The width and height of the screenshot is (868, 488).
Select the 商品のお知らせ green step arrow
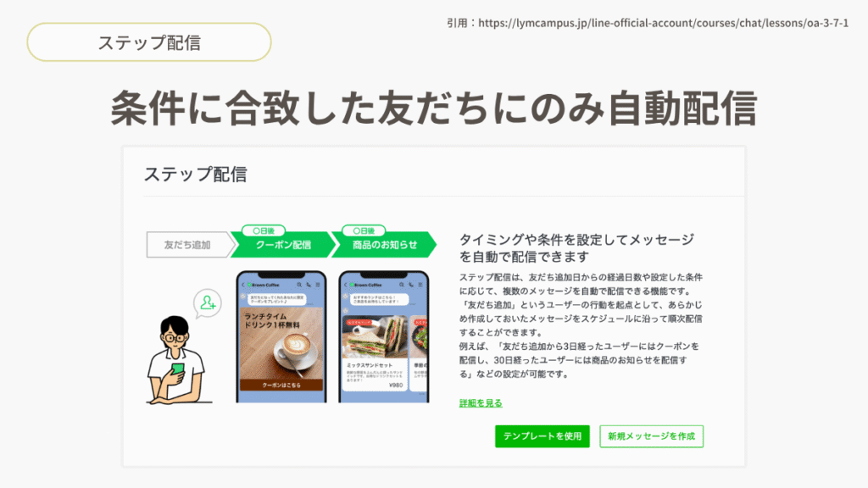coord(384,245)
